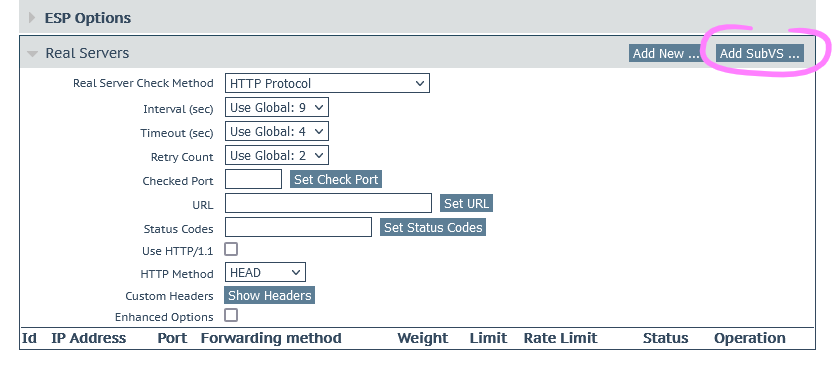Viewport: 837px width, 378px height.
Task: Click the Show Headers button
Action: click(x=269, y=295)
